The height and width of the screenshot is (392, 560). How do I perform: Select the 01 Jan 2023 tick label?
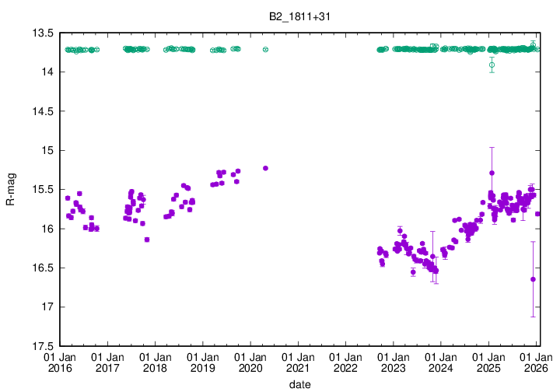(393, 362)
